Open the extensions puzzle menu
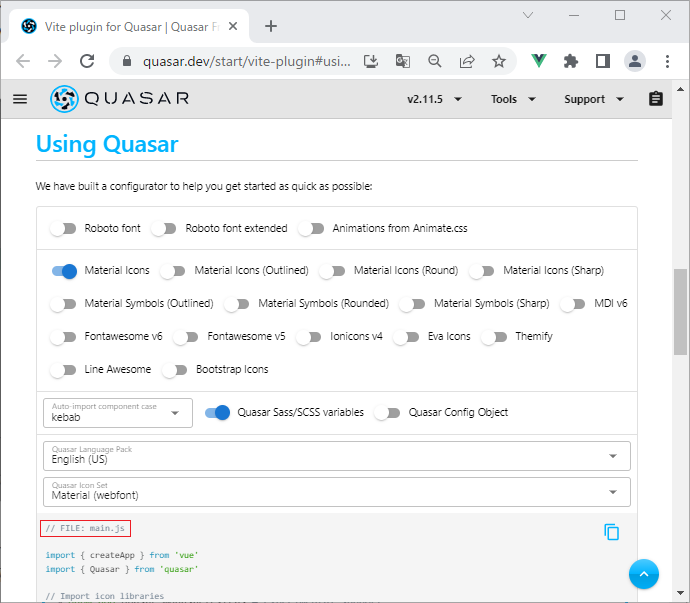This screenshot has width=690, height=603. (x=571, y=61)
